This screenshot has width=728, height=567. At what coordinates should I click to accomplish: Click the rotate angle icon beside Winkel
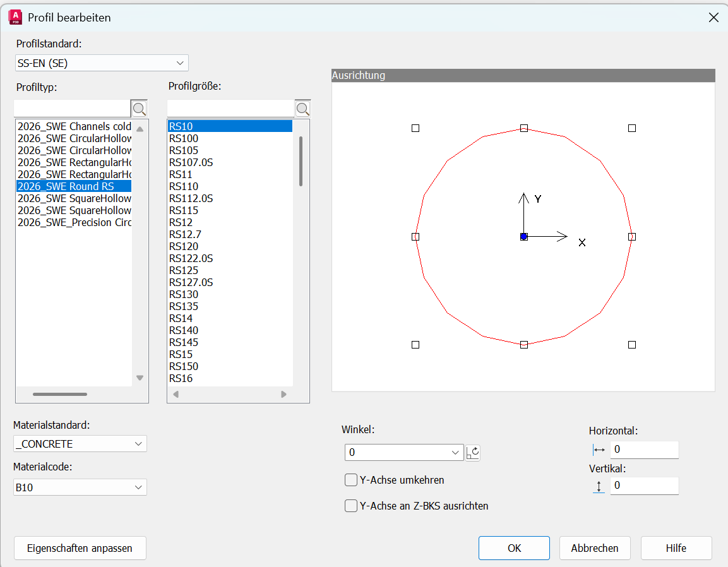(x=473, y=453)
